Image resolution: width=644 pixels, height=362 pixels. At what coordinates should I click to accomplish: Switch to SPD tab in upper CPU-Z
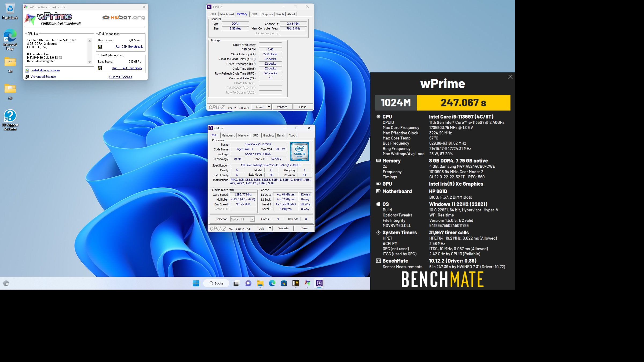[254, 14]
